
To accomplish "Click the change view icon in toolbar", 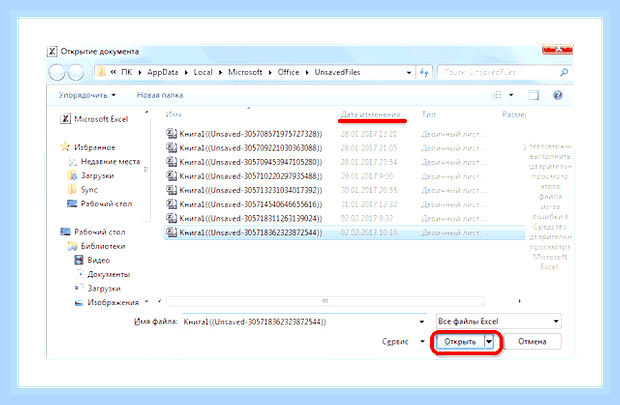I will click(x=496, y=95).
